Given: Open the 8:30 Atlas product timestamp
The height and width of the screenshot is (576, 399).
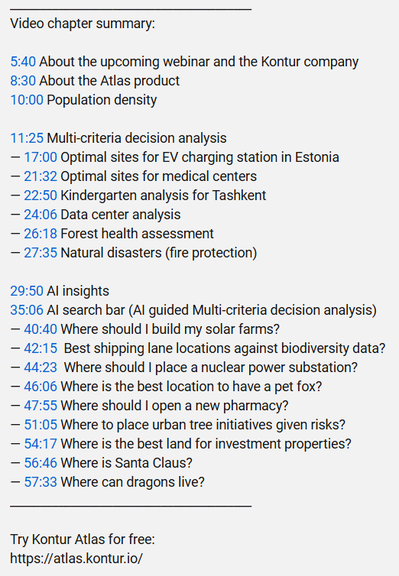Looking at the screenshot, I should click(x=23, y=81).
